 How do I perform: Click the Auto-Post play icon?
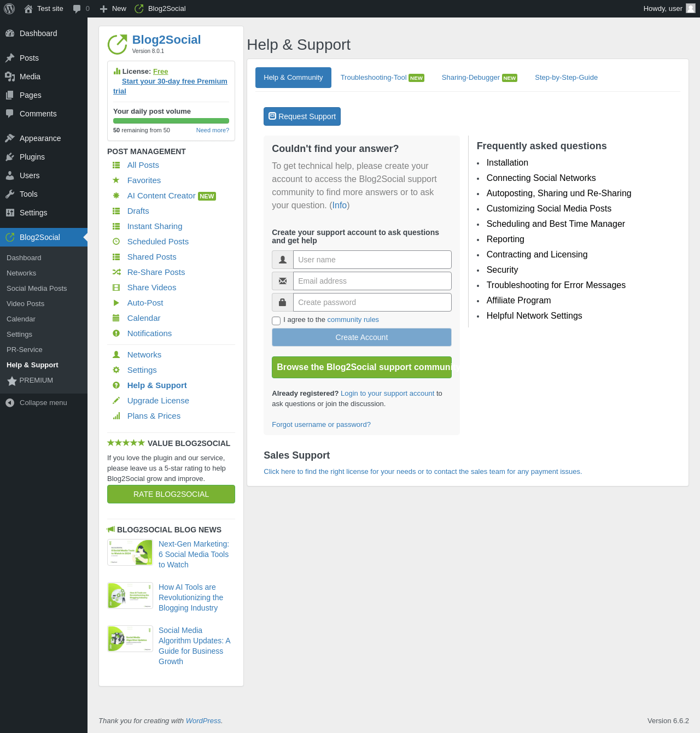point(116,303)
